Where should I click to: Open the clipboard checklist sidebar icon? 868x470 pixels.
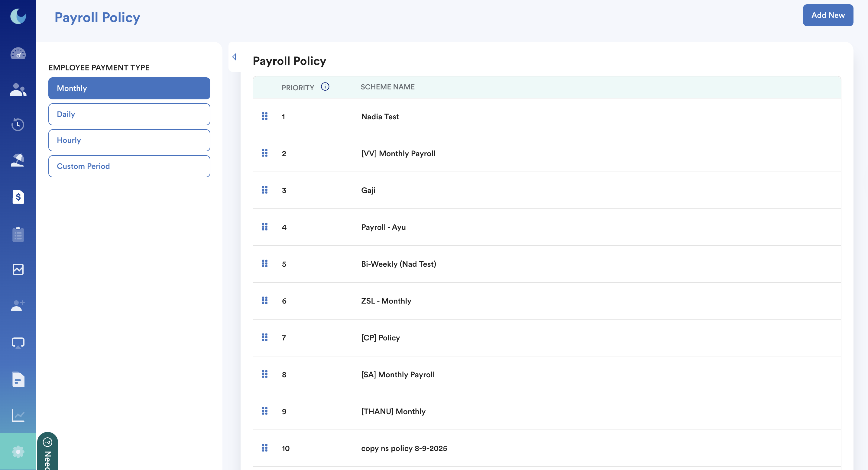(18, 234)
